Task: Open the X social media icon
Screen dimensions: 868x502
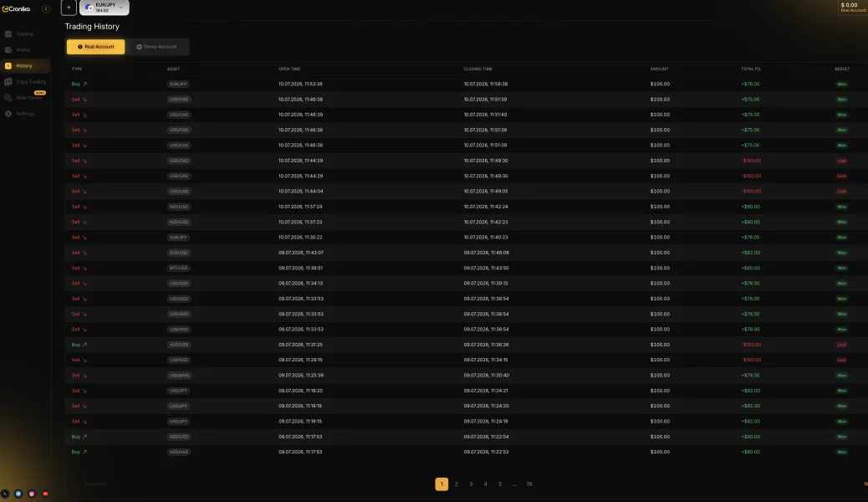Action: coord(5,494)
